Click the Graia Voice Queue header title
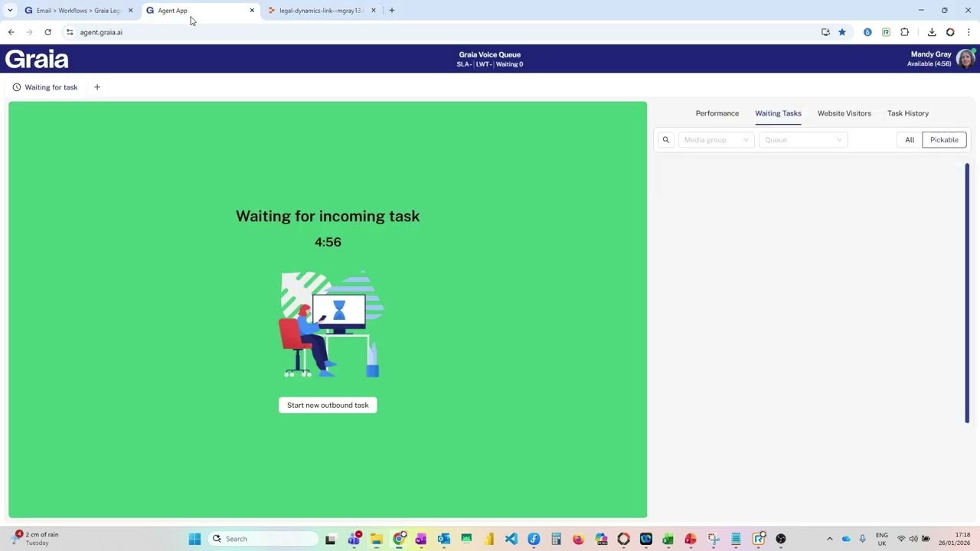The height and width of the screenshot is (551, 980). 490,54
